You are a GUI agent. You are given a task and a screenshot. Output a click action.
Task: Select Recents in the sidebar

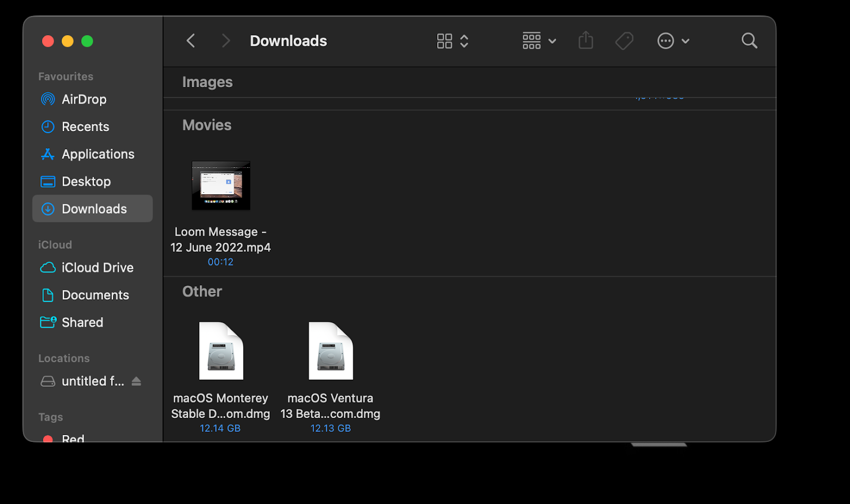coord(92,126)
